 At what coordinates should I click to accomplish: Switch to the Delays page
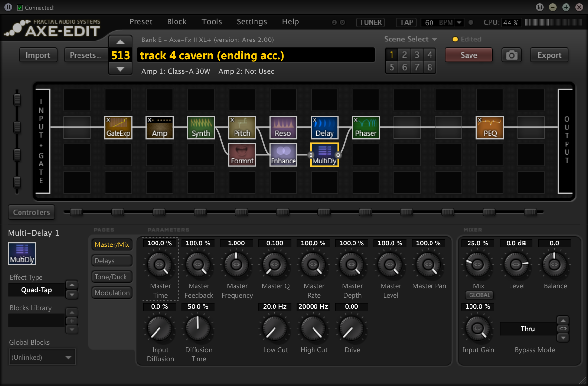112,261
